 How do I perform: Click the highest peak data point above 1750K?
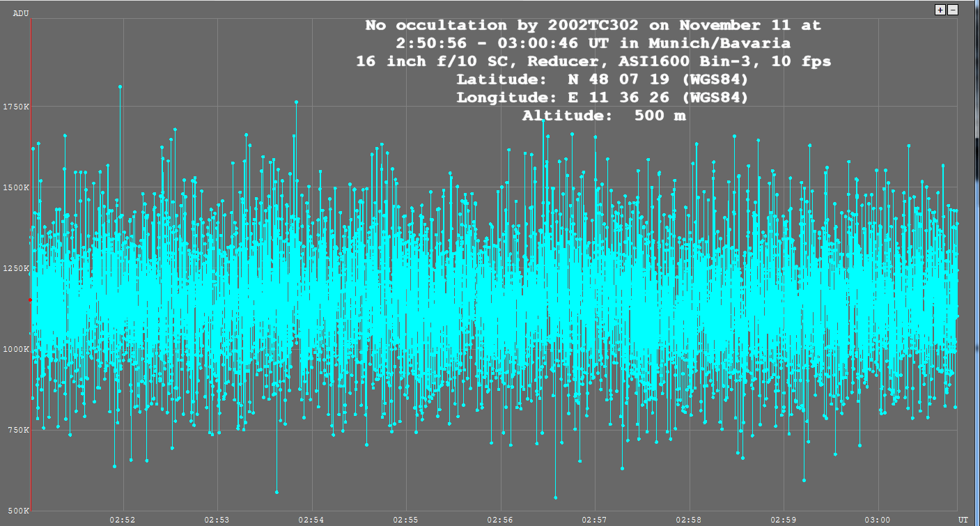pos(120,86)
